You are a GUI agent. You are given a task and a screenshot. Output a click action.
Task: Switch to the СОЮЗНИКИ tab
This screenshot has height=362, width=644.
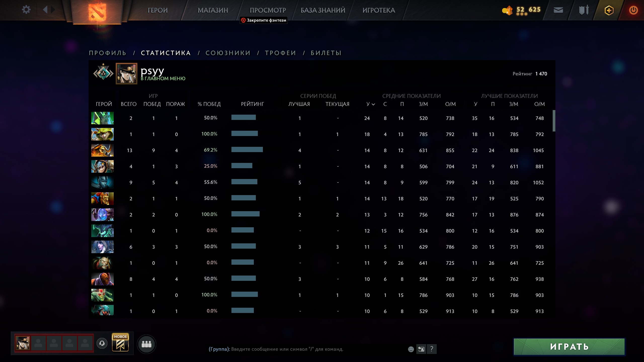pyautogui.click(x=228, y=53)
